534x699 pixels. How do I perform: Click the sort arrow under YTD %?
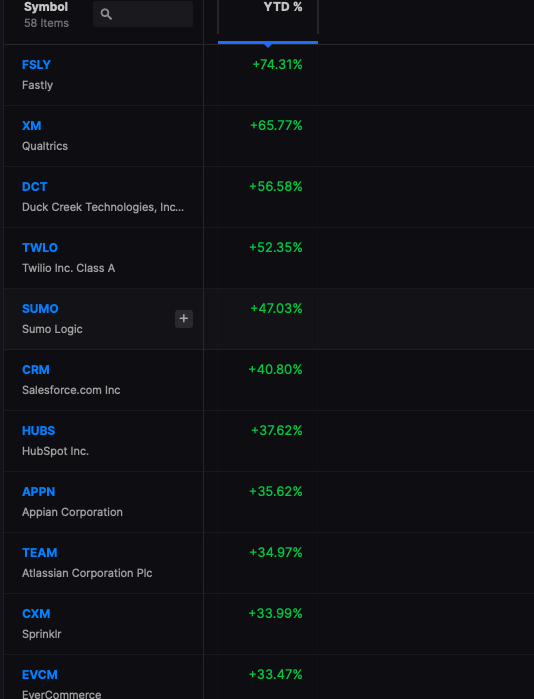pos(268,45)
